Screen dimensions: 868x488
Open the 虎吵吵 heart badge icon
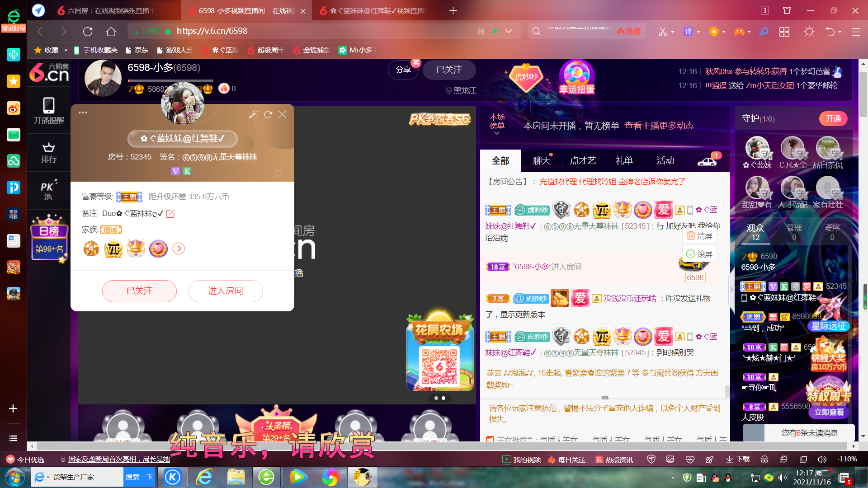coord(526,77)
